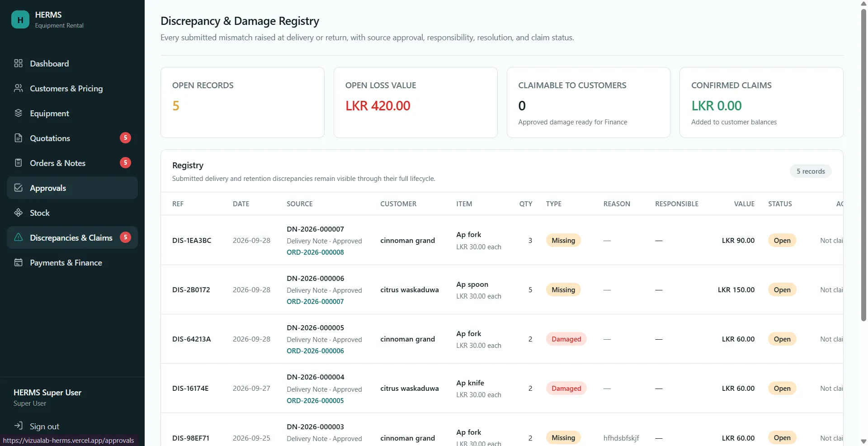Click the Claimable to Customers card
Viewport: 868px width, 446px height.
coord(588,103)
